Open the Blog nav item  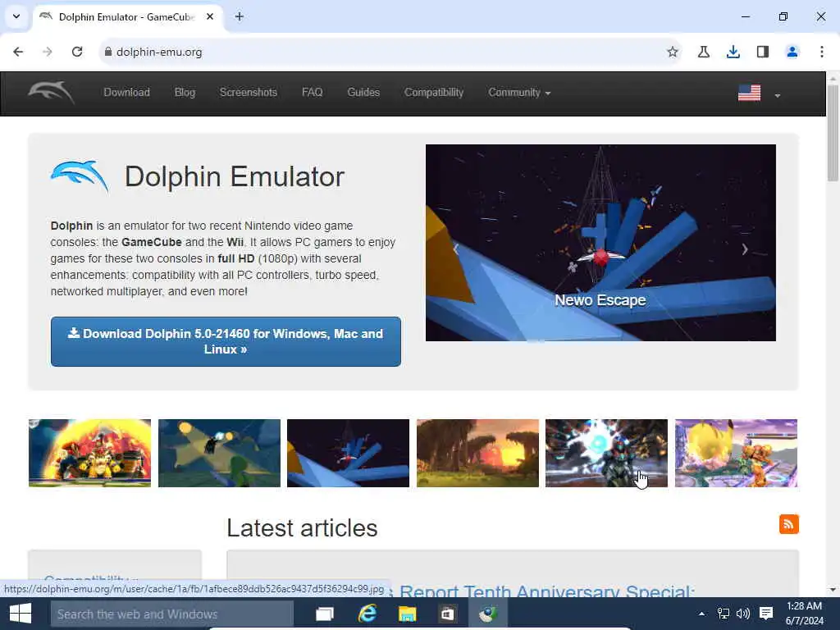coord(185,92)
